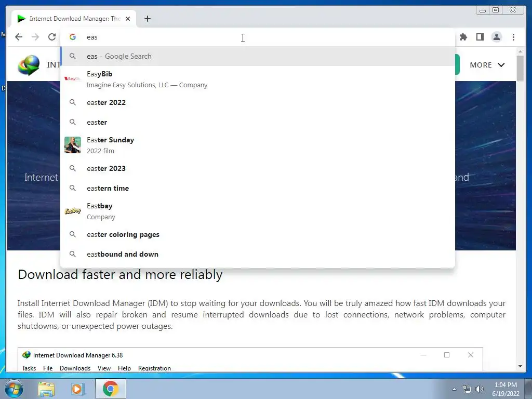Open Windows Media Player from the taskbar
This screenshot has width=532, height=399.
77,389
